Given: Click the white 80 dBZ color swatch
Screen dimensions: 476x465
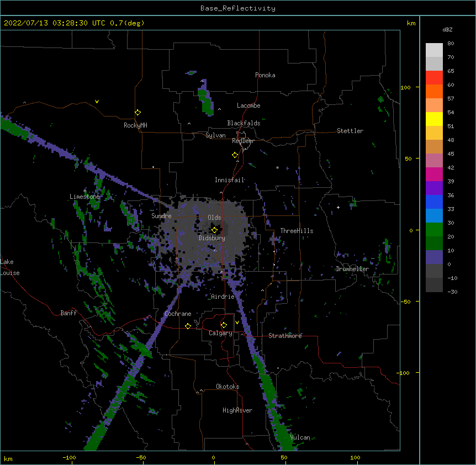Looking at the screenshot, I should point(434,50).
